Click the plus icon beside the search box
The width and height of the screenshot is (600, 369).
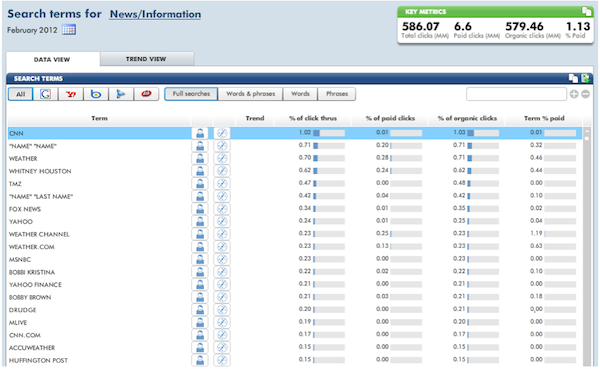point(574,94)
